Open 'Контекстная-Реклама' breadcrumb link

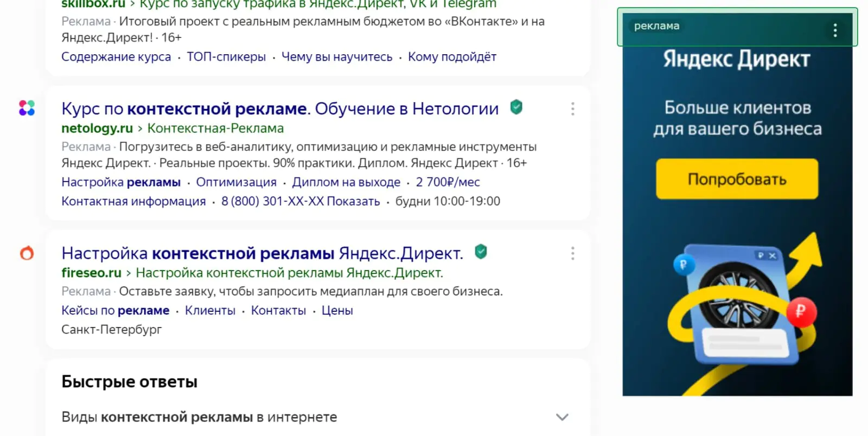pos(215,129)
